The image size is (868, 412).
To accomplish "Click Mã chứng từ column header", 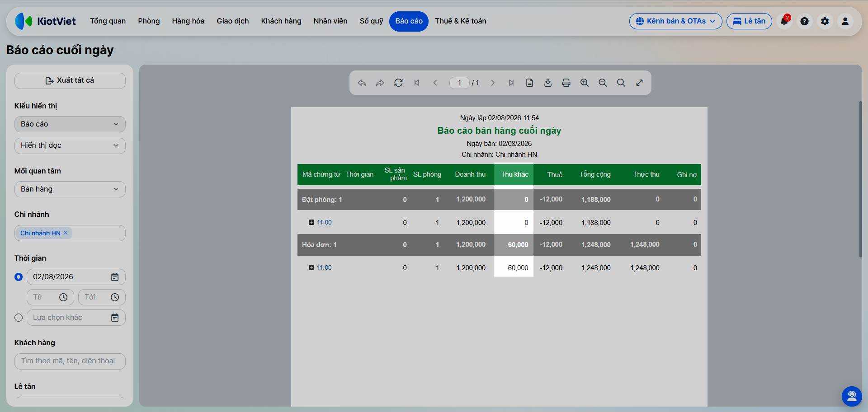I will 321,174.
